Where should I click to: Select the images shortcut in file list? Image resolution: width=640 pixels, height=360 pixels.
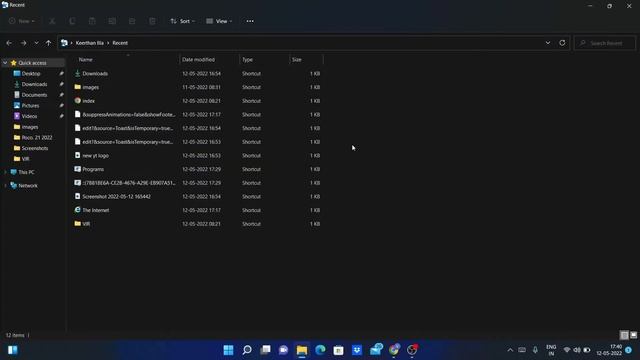[x=90, y=87]
